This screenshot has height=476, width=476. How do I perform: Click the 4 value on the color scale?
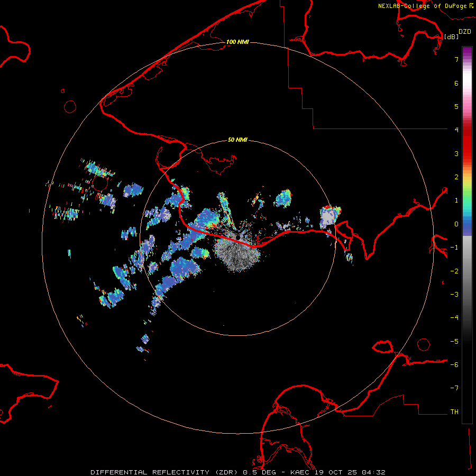[x=456, y=130]
